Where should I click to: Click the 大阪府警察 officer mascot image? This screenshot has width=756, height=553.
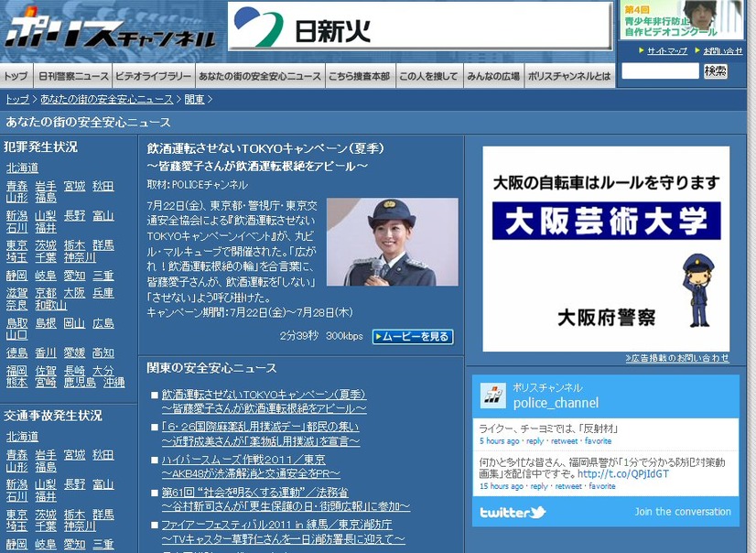click(x=697, y=291)
